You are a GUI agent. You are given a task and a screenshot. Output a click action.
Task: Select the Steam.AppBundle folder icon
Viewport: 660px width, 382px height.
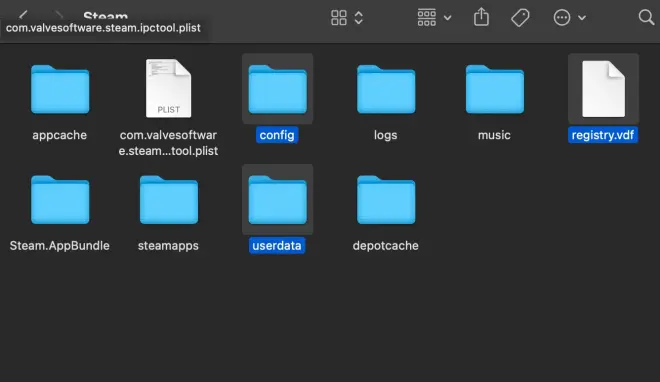pyautogui.click(x=60, y=200)
